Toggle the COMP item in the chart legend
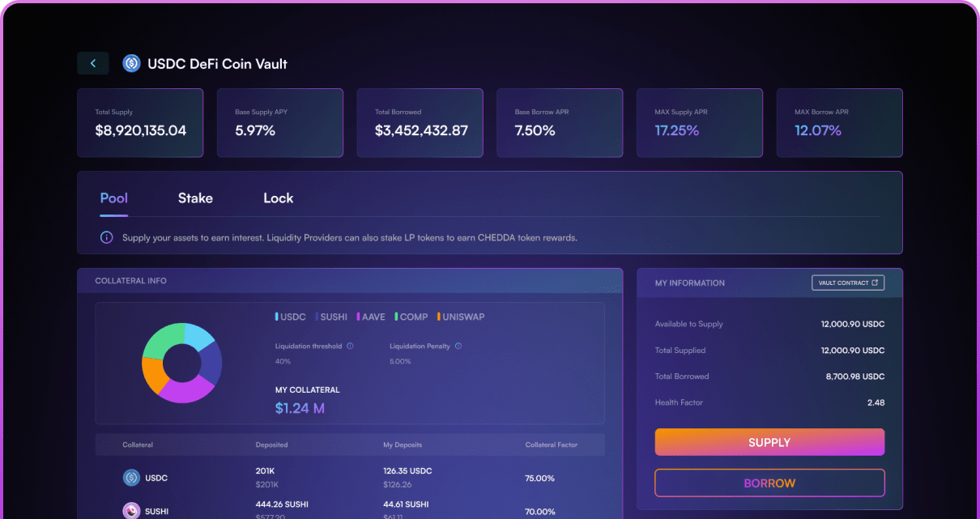Image resolution: width=980 pixels, height=519 pixels. 411,317
